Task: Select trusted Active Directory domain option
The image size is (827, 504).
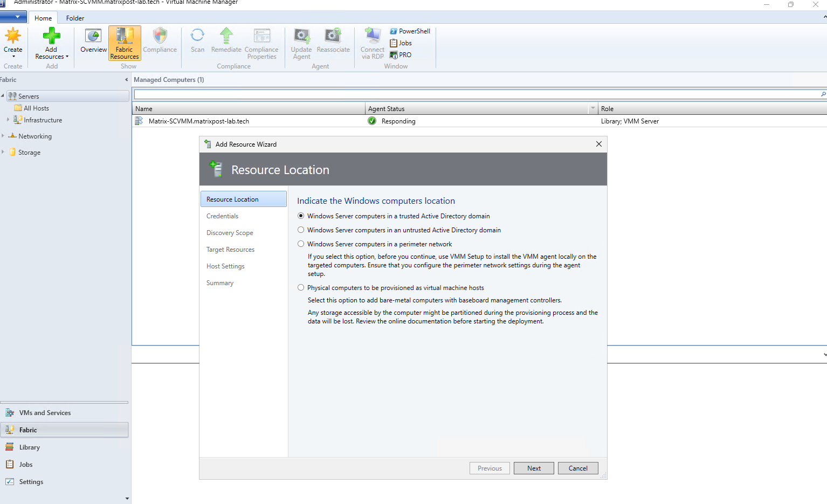Action: tap(301, 216)
